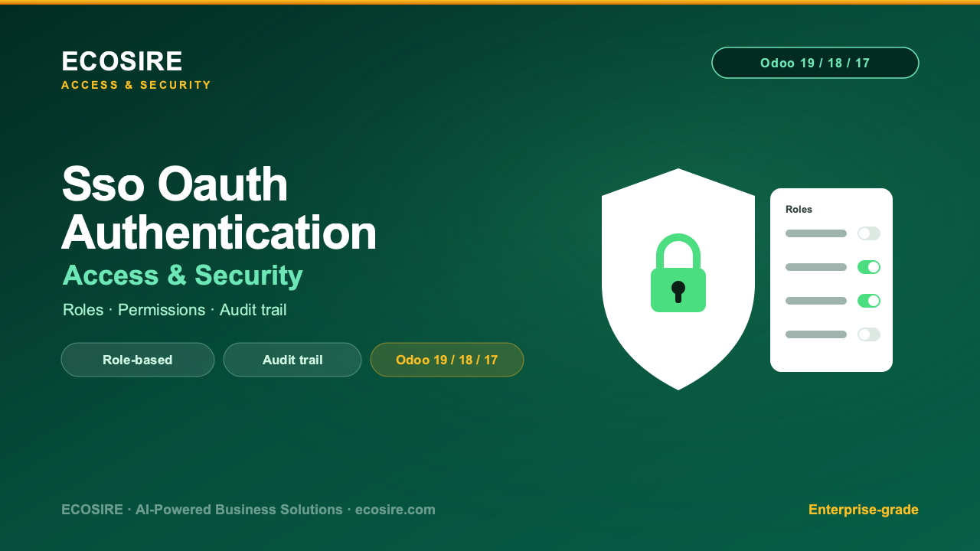Toggle the first switch in the Roles card
The height and width of the screenshot is (551, 980).
click(x=869, y=233)
